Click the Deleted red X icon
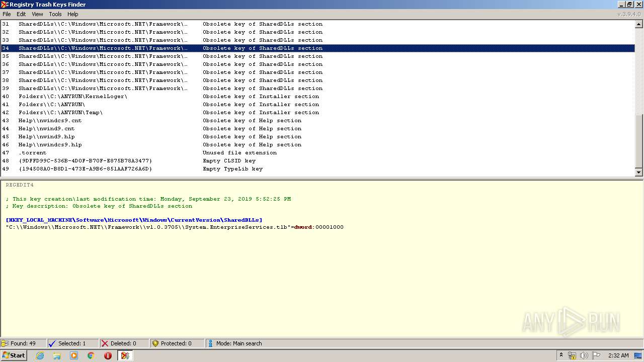644x362 pixels. (x=105, y=343)
